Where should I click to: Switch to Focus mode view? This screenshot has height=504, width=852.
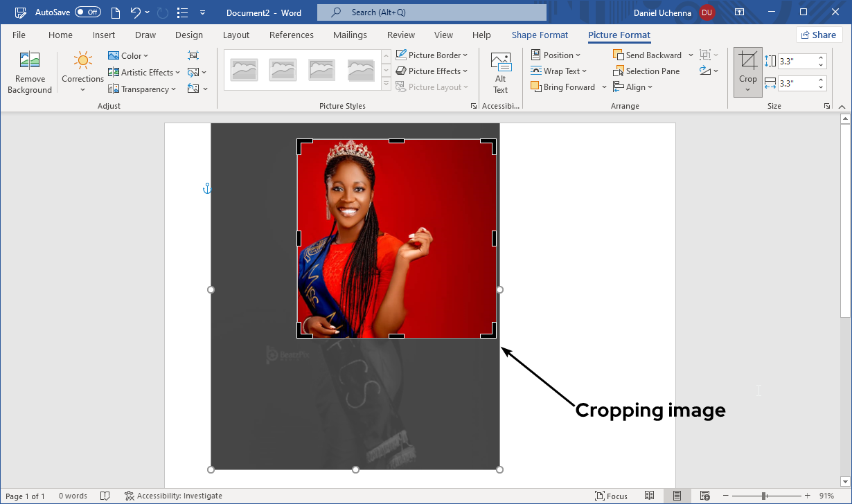coord(611,496)
